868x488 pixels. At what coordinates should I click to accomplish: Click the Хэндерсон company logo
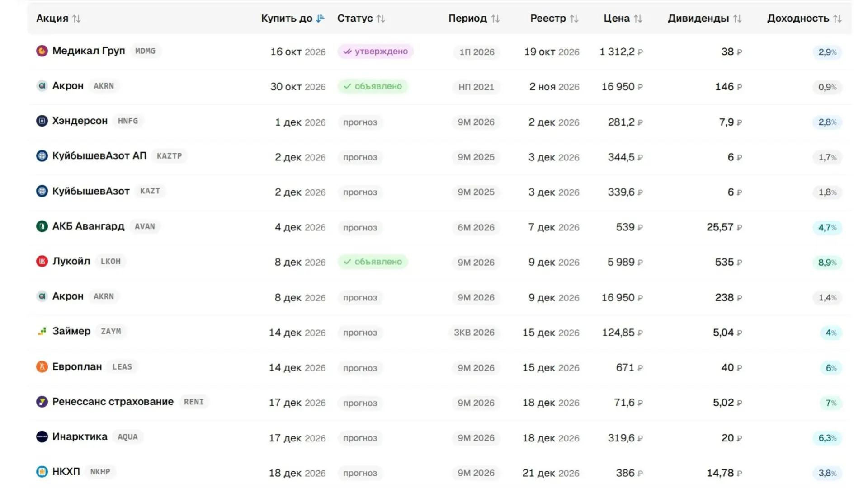click(42, 121)
